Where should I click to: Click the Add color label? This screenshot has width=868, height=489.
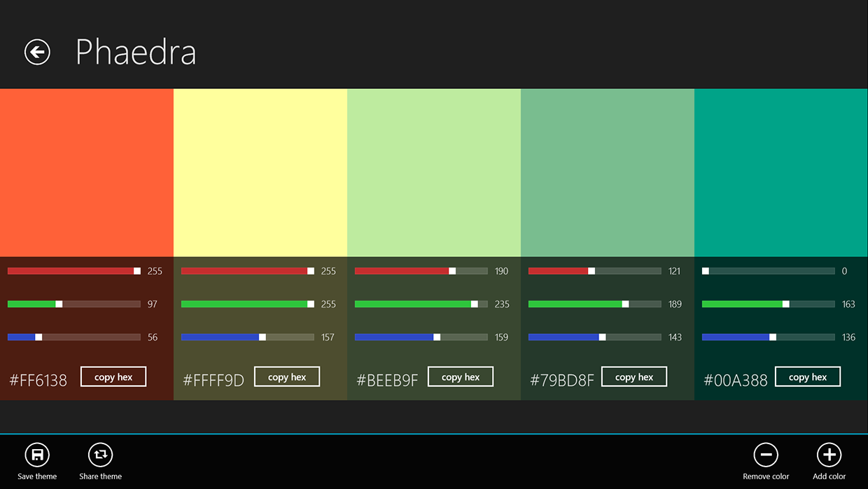coord(829,476)
